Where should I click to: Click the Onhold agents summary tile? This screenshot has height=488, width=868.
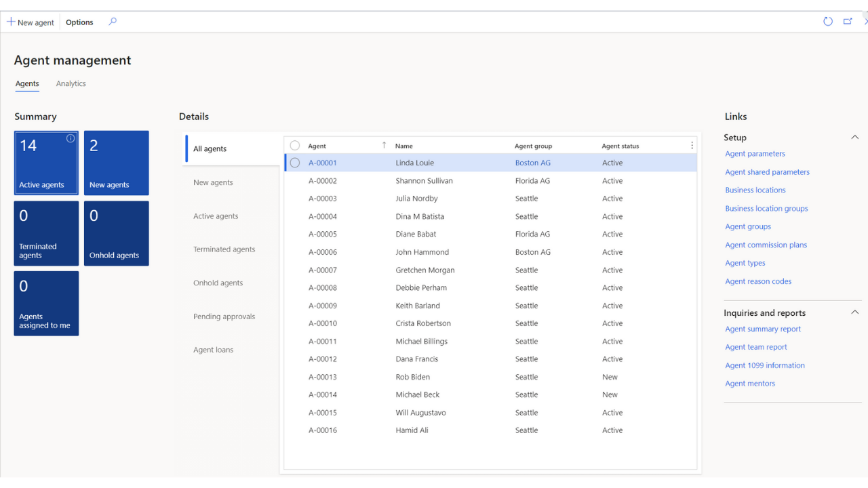point(116,233)
